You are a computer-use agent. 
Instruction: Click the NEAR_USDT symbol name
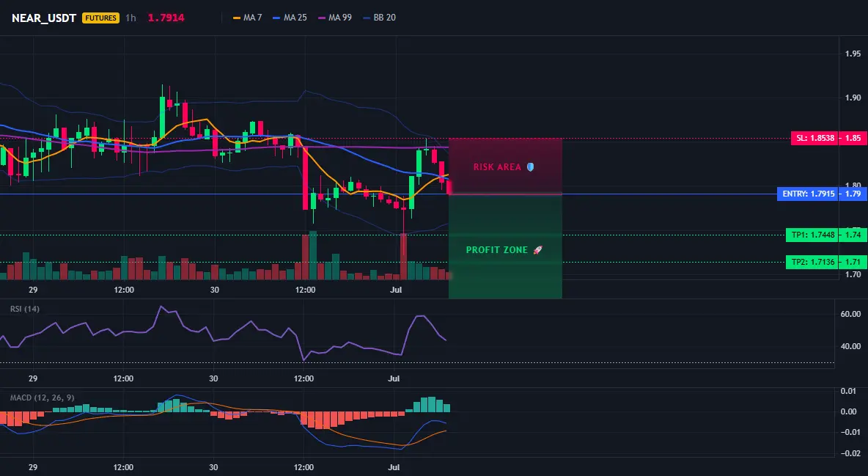(44, 18)
